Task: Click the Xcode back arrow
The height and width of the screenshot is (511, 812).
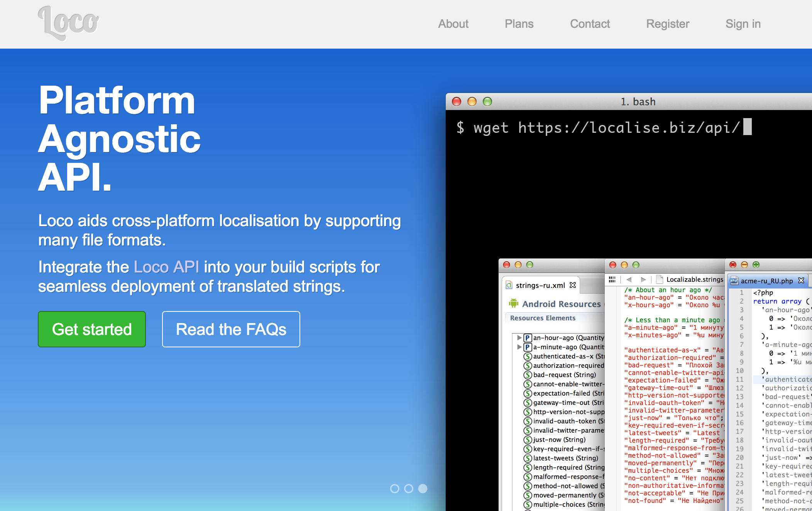Action: click(629, 279)
